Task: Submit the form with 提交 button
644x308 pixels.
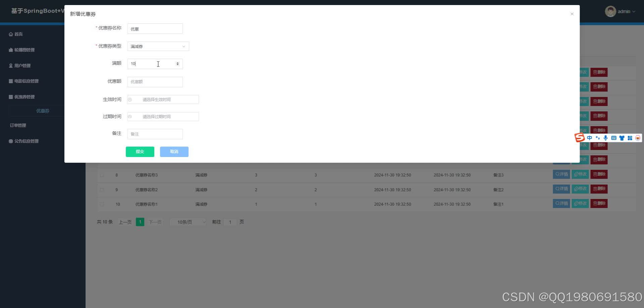Action: point(140,152)
